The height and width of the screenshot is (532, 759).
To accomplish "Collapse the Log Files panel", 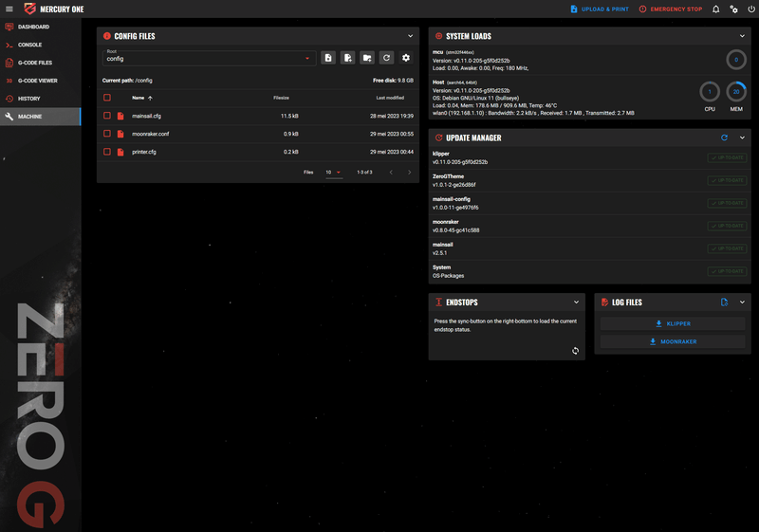I will click(x=742, y=303).
